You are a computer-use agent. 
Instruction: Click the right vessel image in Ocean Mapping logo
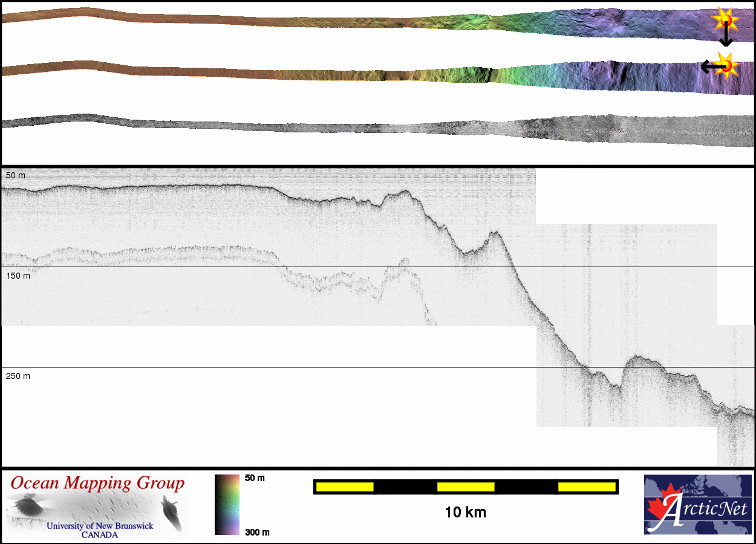[x=172, y=511]
